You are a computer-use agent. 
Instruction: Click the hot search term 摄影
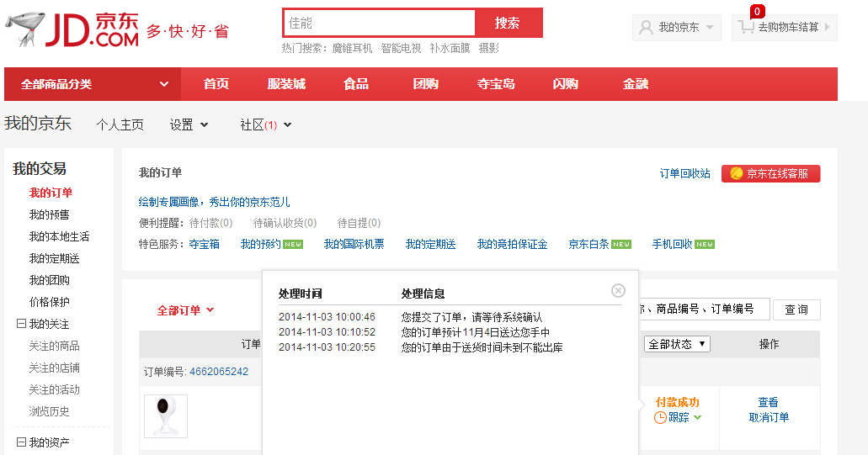[x=489, y=49]
